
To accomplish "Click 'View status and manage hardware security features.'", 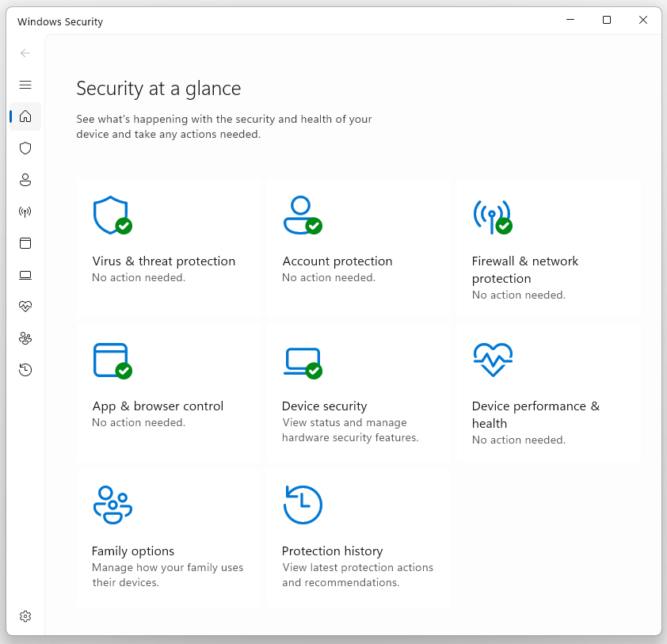I will point(350,430).
